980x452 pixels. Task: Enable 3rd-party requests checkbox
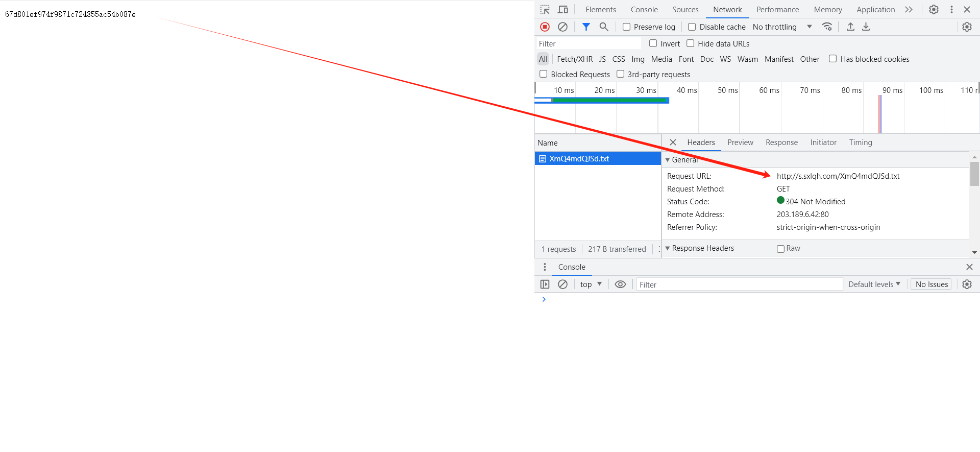(x=620, y=74)
